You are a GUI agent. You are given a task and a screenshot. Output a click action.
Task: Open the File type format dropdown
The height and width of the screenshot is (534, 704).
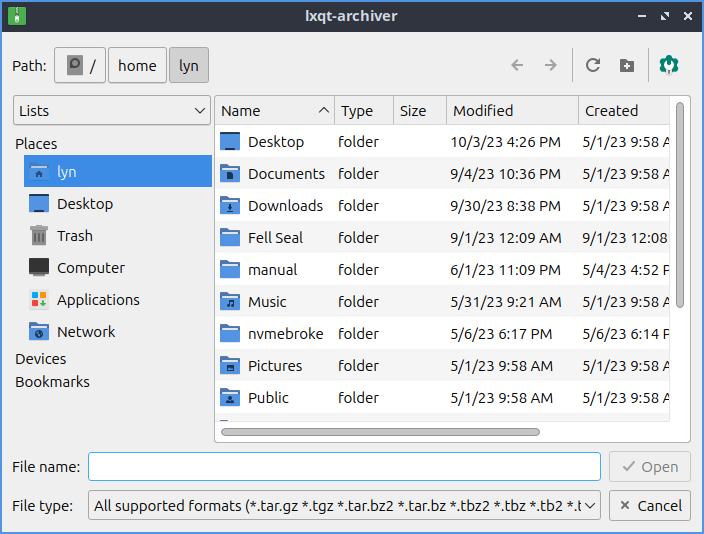[x=344, y=506]
